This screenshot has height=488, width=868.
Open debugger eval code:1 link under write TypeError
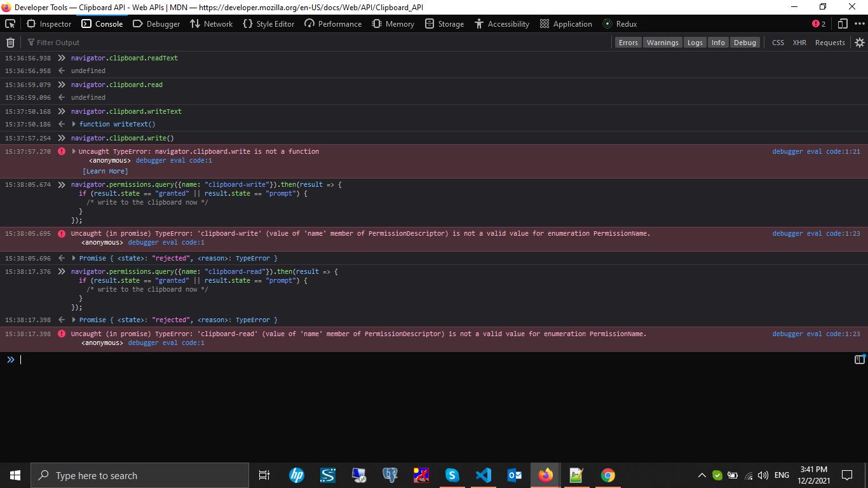click(173, 160)
